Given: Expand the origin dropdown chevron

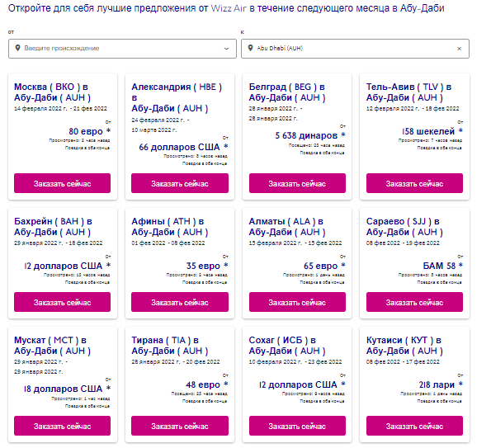Looking at the screenshot, I should click(x=226, y=49).
